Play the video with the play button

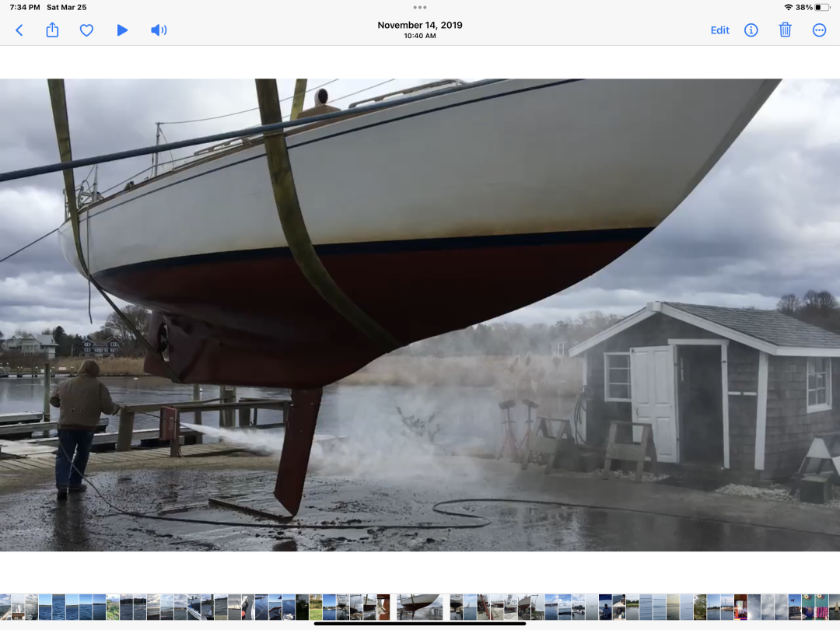pyautogui.click(x=122, y=30)
